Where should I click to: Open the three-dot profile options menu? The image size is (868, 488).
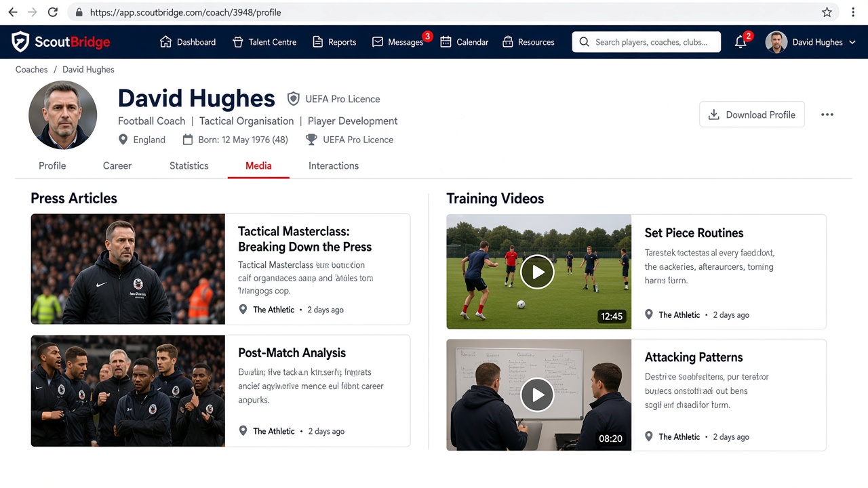tap(827, 115)
